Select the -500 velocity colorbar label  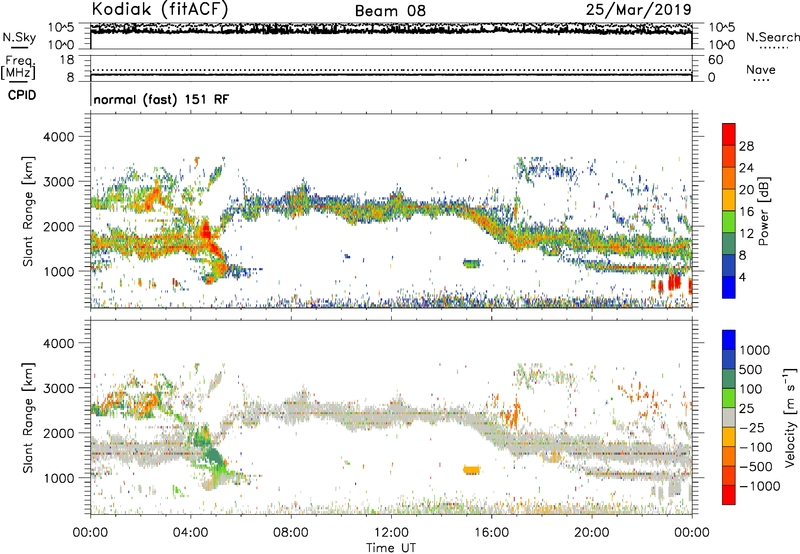[756, 467]
